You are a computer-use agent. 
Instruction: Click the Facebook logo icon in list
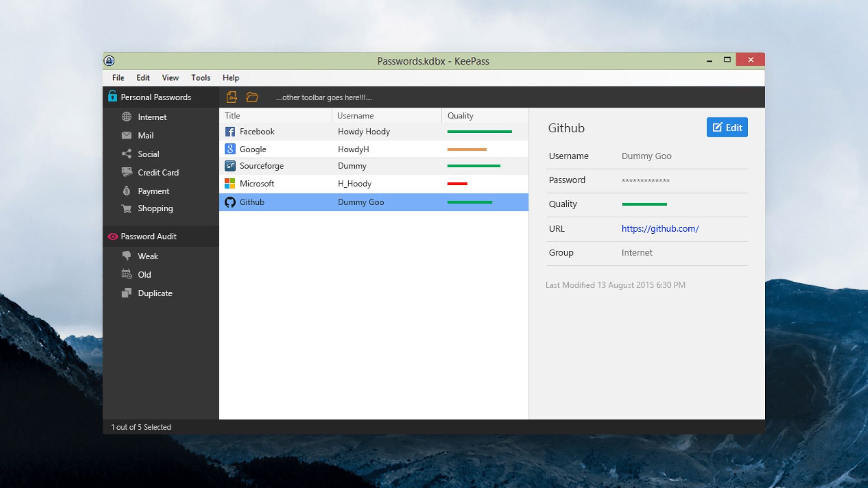[x=230, y=131]
